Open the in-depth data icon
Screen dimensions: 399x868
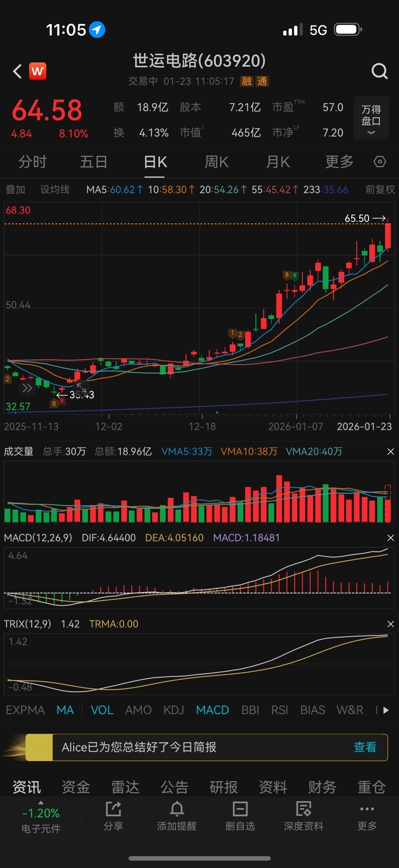pos(304,816)
